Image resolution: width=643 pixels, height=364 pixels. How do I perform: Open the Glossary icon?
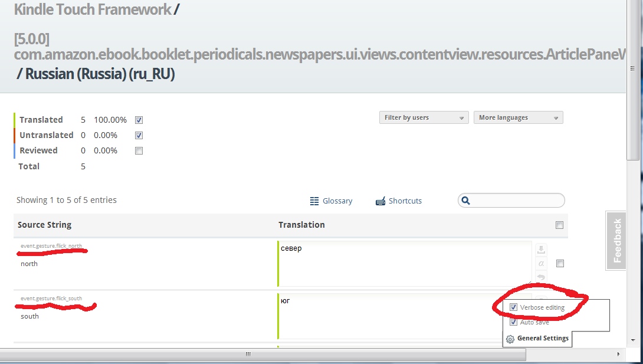(314, 201)
